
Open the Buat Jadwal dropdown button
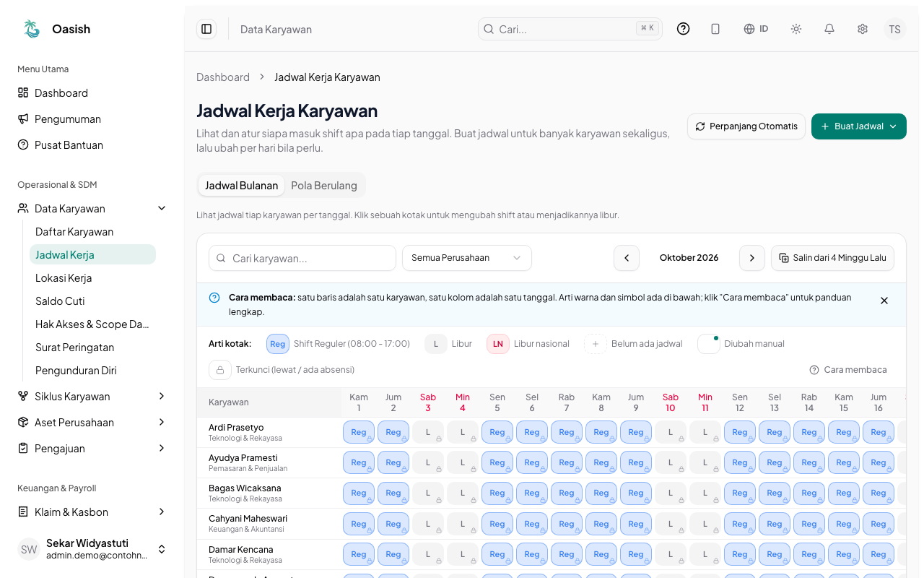859,126
